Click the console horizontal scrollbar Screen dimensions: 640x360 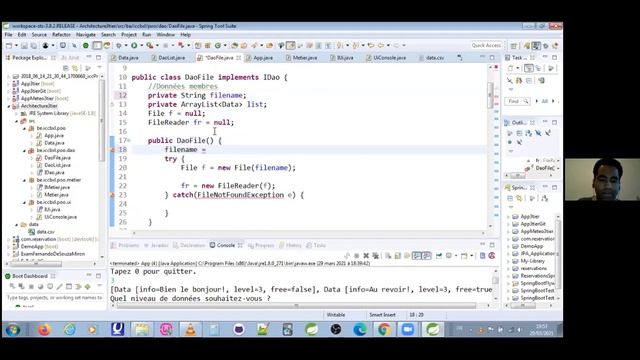pyautogui.click(x=297, y=305)
